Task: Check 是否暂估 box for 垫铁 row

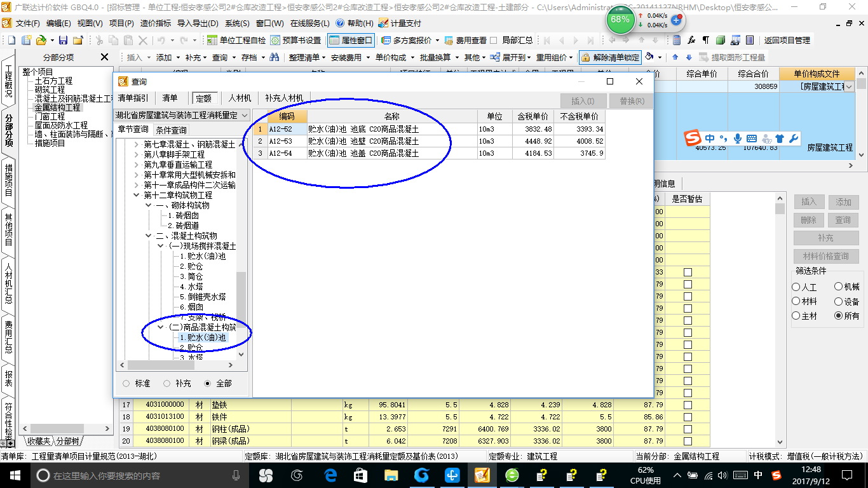Action: (x=688, y=405)
